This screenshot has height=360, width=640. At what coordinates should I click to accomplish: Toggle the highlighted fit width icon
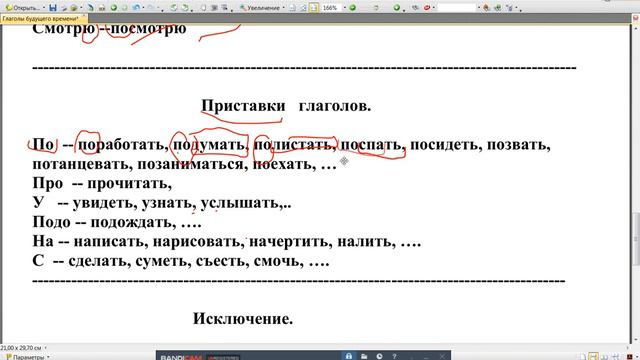[313, 8]
